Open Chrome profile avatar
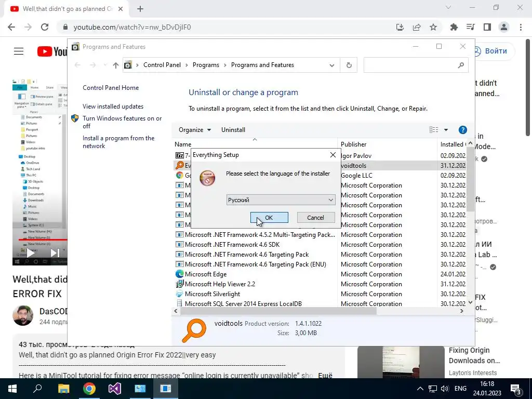Screen dimensions: 532x399 point(504,27)
